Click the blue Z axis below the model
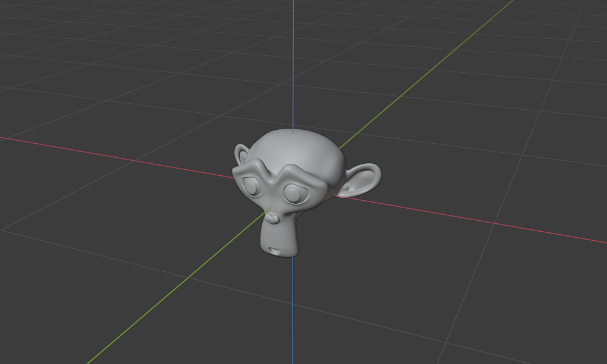Viewport: 607px width, 364px height. pos(294,315)
